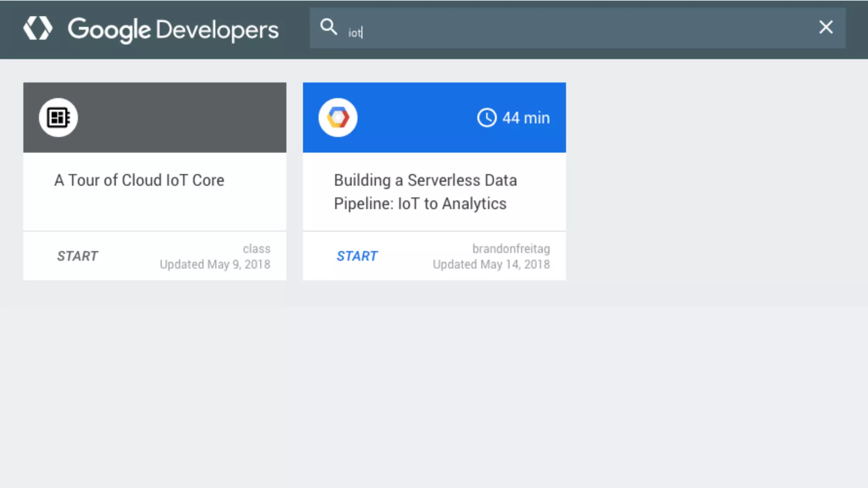Viewport: 868px width, 488px height.
Task: Open the A Tour of Cloud IoT Core title
Action: [139, 180]
